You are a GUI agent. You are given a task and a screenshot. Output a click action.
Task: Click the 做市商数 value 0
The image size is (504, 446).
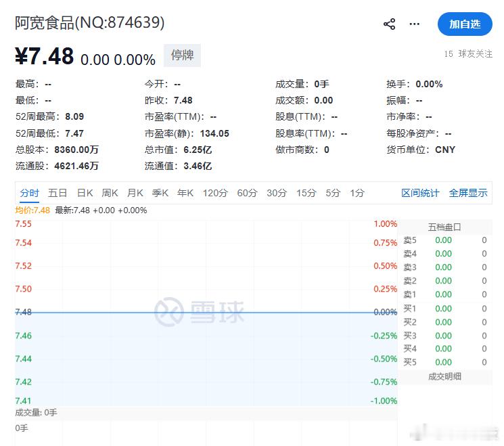coord(327,150)
